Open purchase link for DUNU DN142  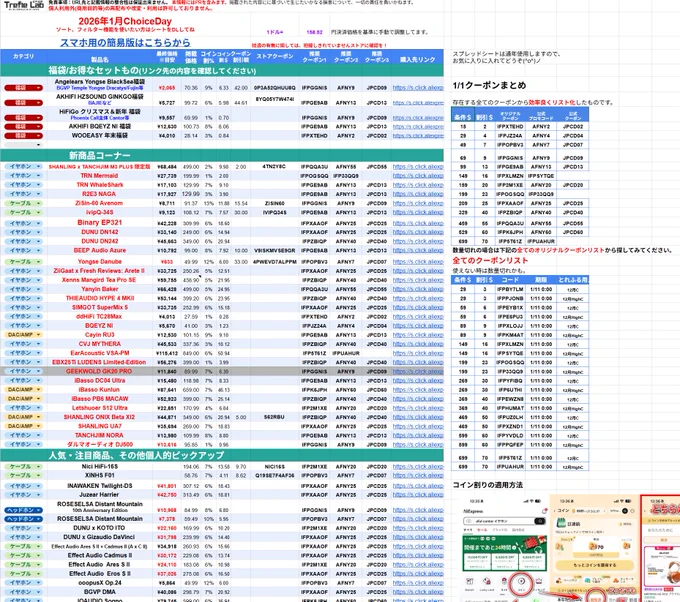(x=418, y=232)
